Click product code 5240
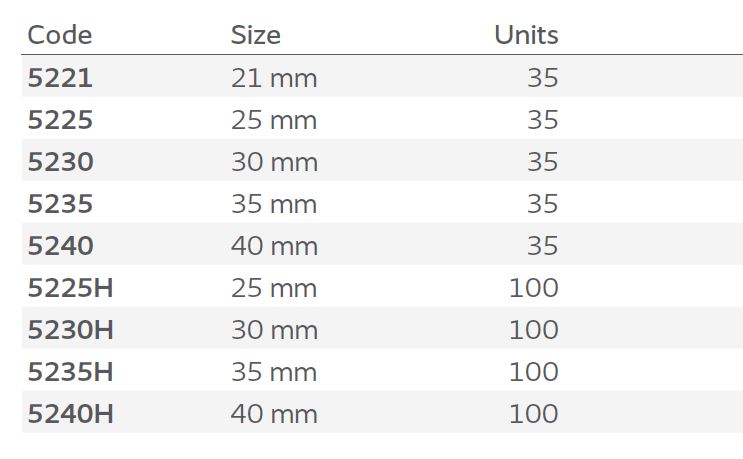The width and height of the screenshot is (743, 459). click(x=59, y=246)
